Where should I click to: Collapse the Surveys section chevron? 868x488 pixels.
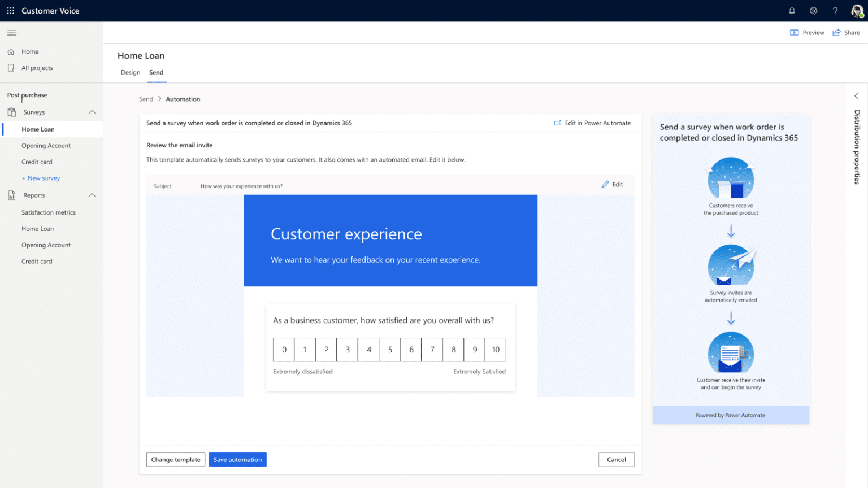pos(92,112)
